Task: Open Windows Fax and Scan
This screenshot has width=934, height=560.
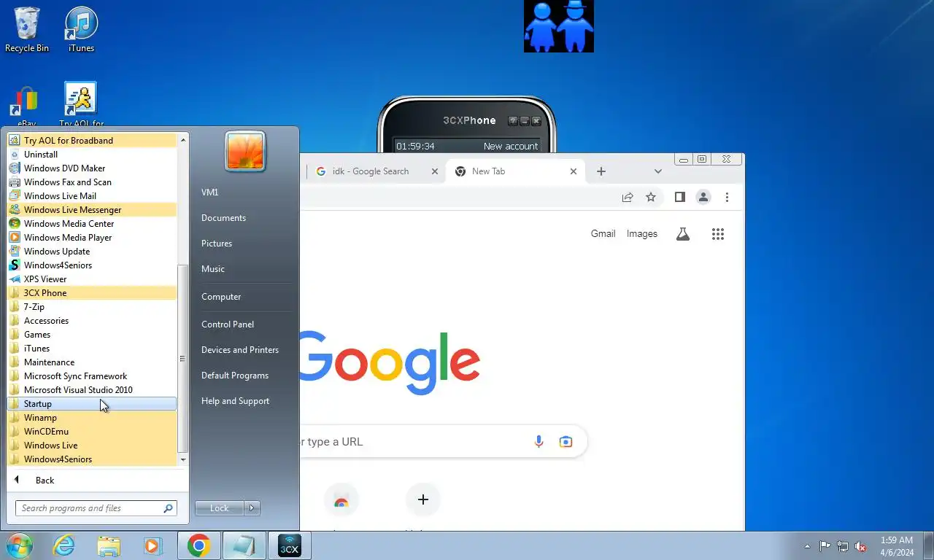Action: coord(92,182)
